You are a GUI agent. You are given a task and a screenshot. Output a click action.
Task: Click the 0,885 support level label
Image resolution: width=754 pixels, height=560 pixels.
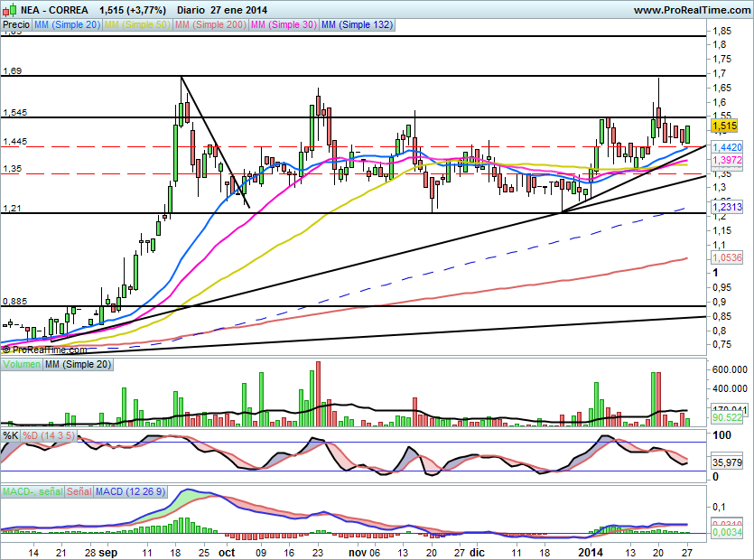(x=15, y=302)
